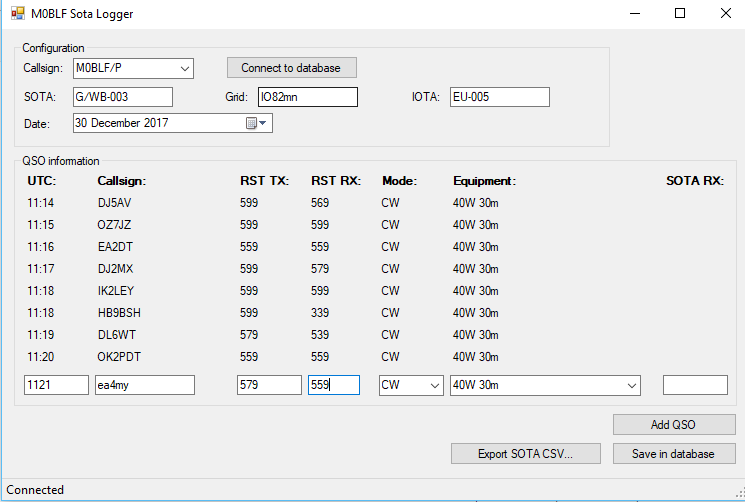Screen dimensions: 745x502
Task: Click the 11:14 UTC time entry
Action: [x=40, y=203]
